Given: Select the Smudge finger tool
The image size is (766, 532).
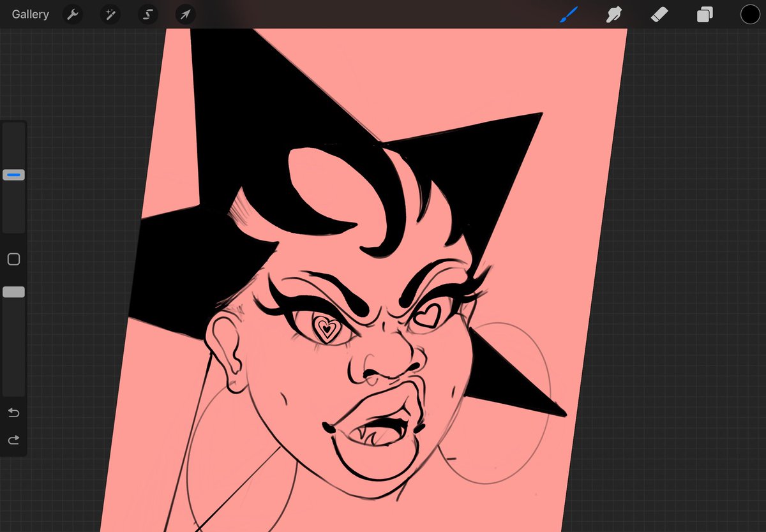Looking at the screenshot, I should 614,14.
